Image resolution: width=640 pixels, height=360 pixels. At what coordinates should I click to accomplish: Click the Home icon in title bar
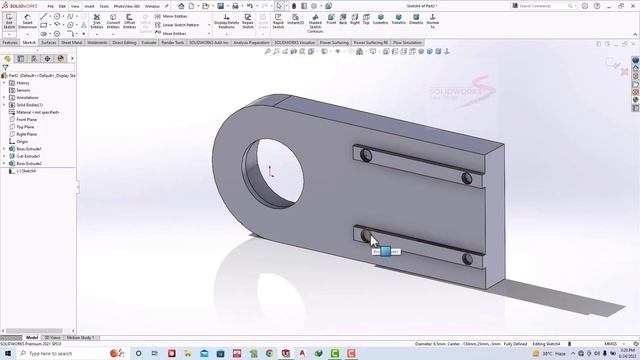click(181, 6)
